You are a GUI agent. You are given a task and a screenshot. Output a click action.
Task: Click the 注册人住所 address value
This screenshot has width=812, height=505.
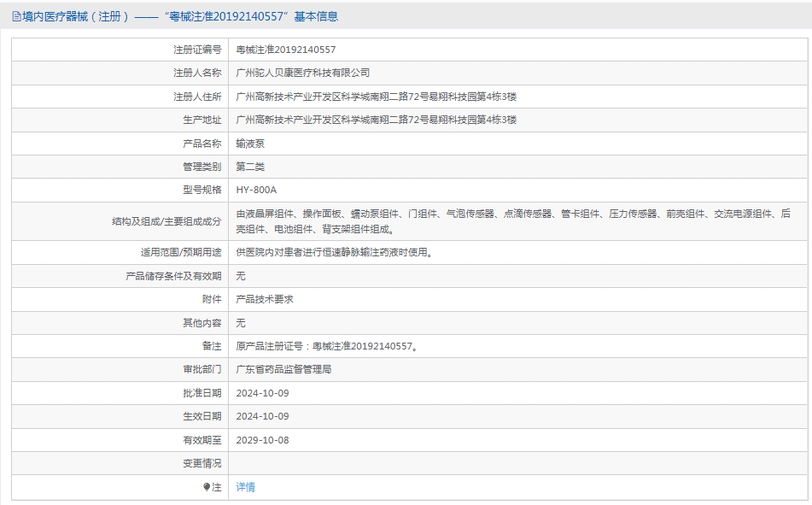coord(377,97)
